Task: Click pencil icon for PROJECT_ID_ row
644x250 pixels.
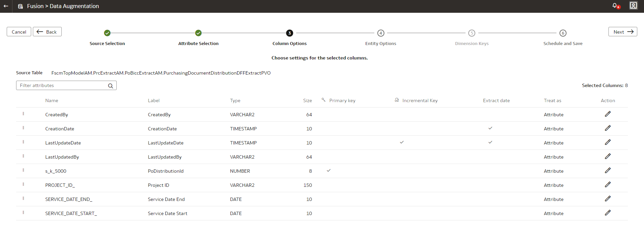Action: point(608,185)
